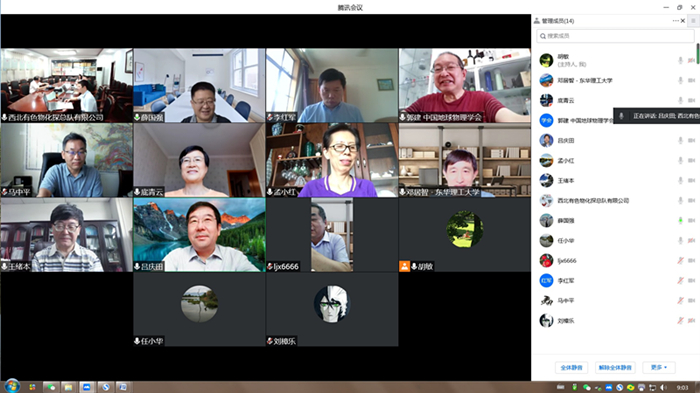The height and width of the screenshot is (393, 700).
Task: Click the green active microphone icon in list
Action: click(680, 220)
